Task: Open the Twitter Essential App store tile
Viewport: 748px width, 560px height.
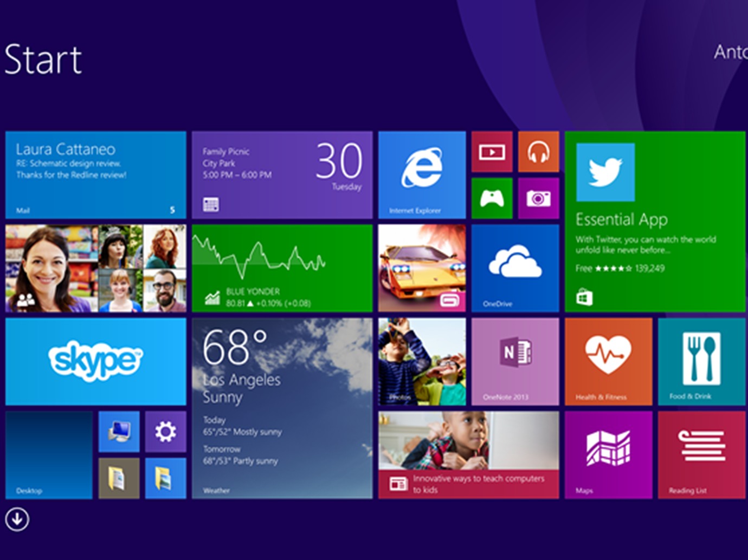Action: pos(655,221)
